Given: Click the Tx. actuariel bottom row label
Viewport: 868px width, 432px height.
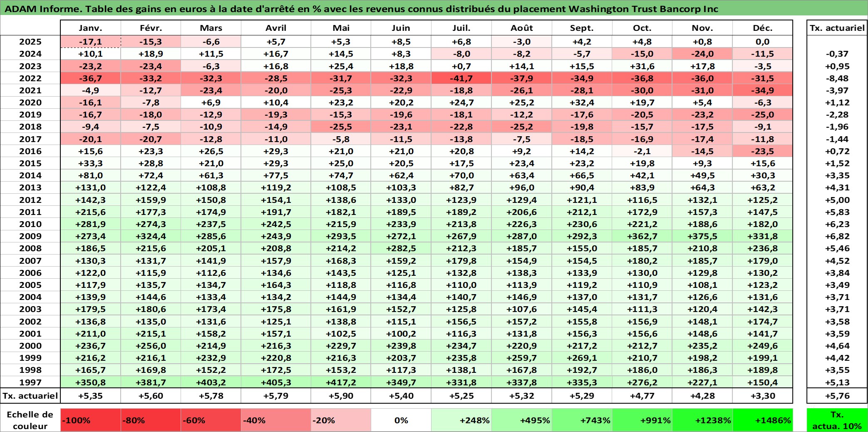Looking at the screenshot, I should click(30, 396).
